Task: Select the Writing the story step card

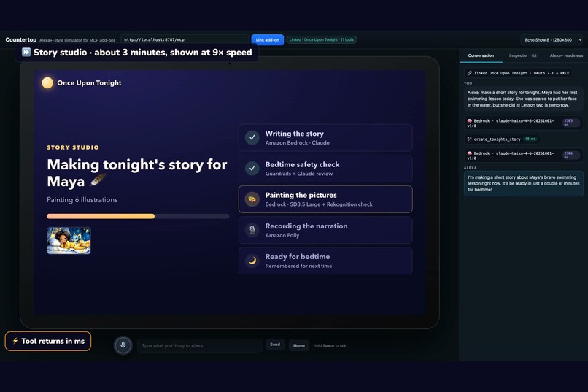Action: [x=325, y=138]
